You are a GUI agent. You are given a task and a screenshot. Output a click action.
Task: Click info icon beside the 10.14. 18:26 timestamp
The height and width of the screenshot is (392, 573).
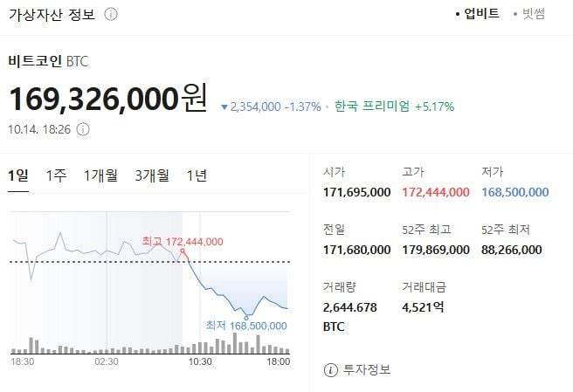coord(83,129)
